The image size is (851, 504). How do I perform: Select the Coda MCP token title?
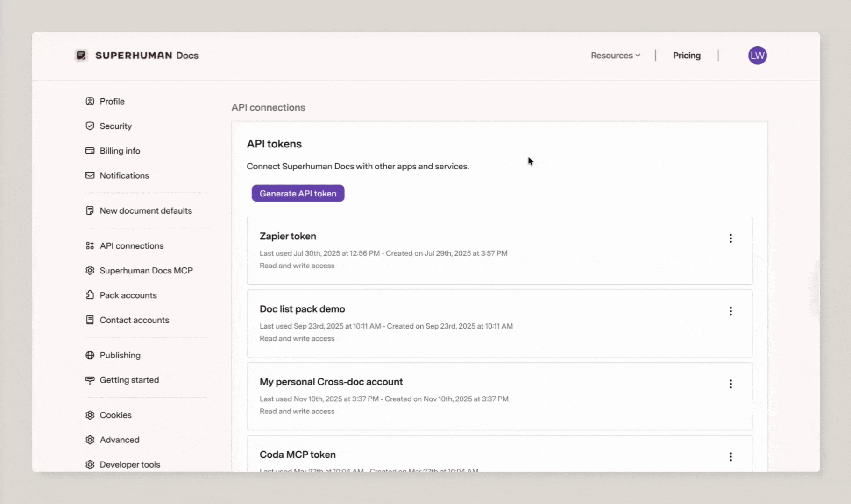[x=298, y=455]
